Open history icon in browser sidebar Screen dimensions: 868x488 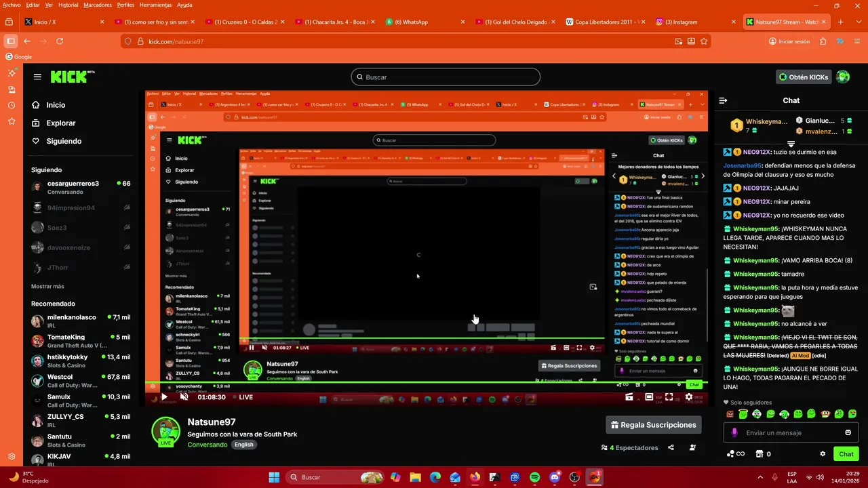12,106
